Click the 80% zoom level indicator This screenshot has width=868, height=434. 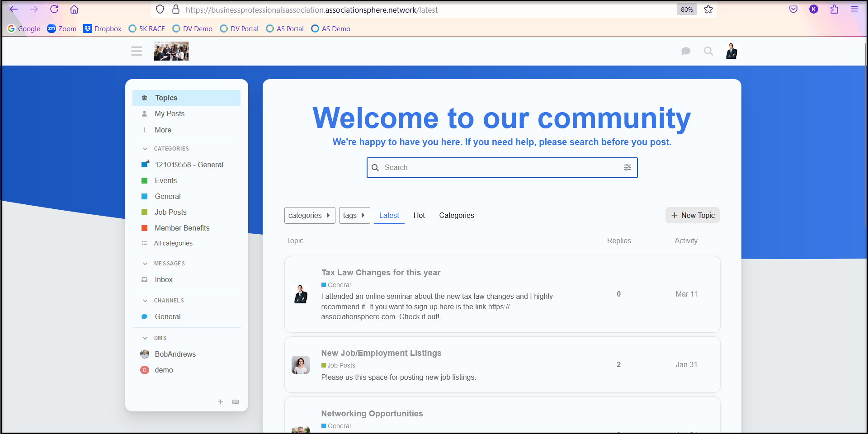tap(687, 9)
